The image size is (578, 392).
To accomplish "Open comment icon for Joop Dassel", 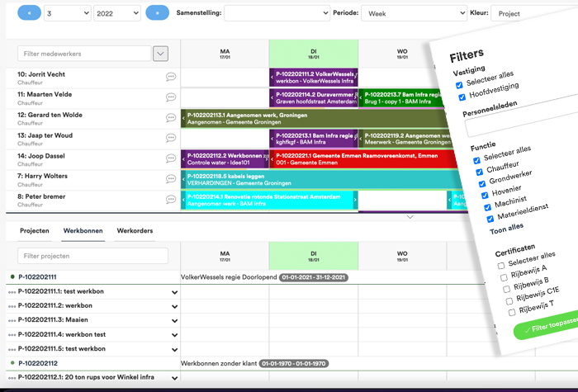I will click(x=171, y=158).
